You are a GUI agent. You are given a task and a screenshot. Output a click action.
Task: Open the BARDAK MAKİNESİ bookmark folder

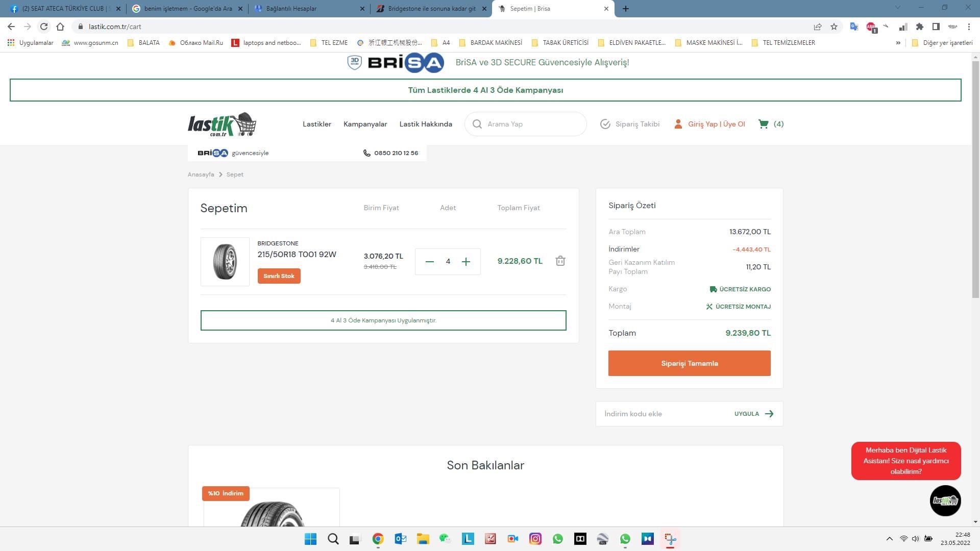[491, 43]
